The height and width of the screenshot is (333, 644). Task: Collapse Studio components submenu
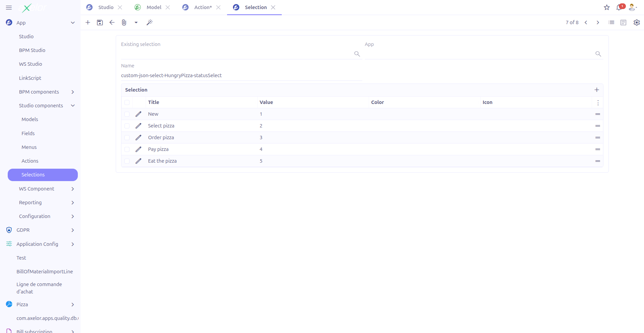point(73,106)
